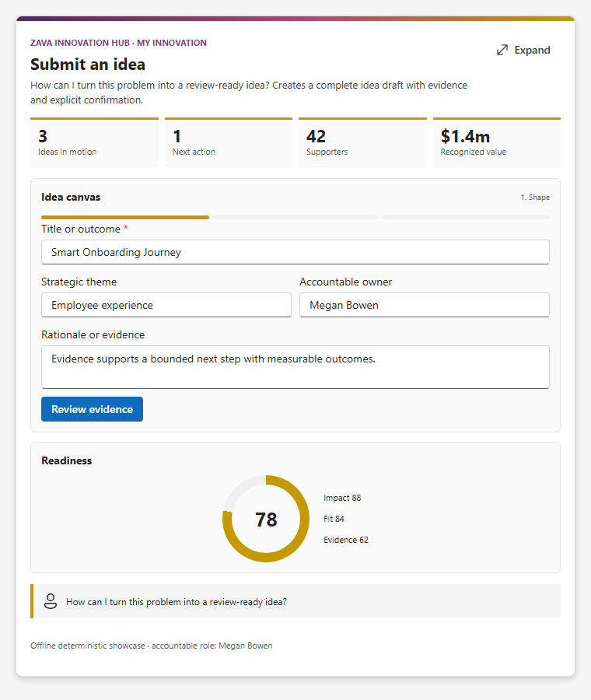Click the 'Strategic theme' label
591x700 pixels.
[79, 282]
